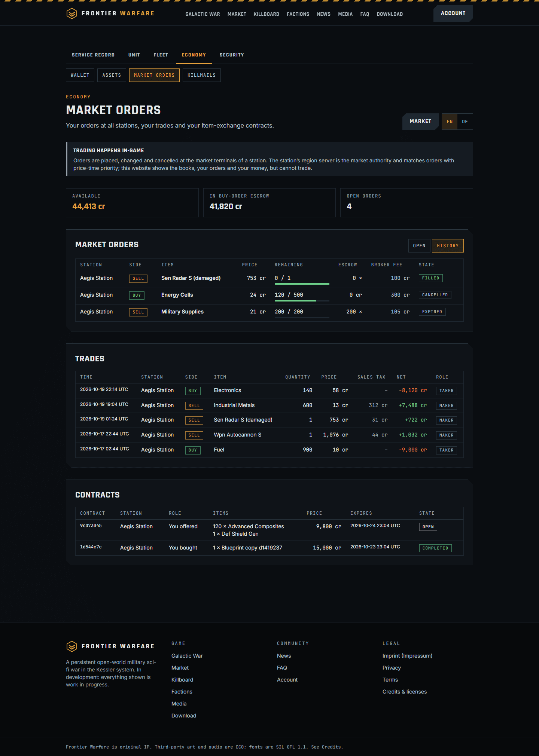Switch language to DE
Screen dimensions: 539x756
(x=465, y=122)
